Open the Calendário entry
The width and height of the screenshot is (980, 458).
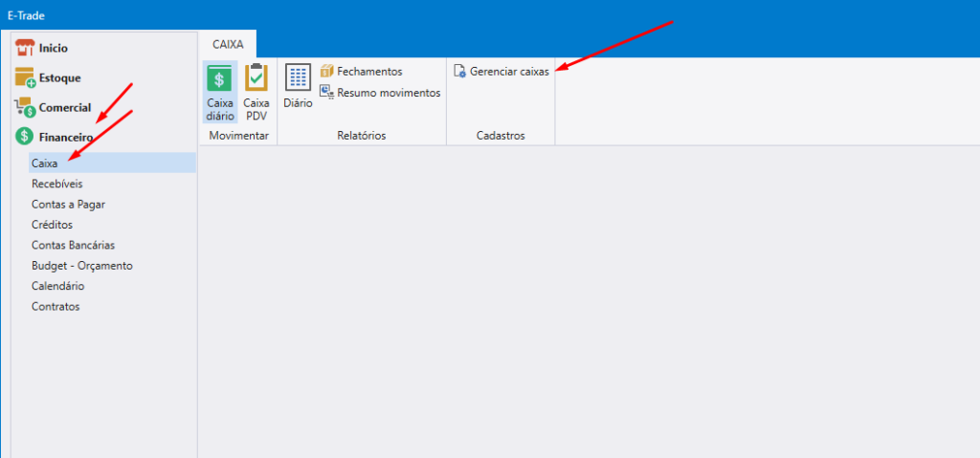[57, 286]
